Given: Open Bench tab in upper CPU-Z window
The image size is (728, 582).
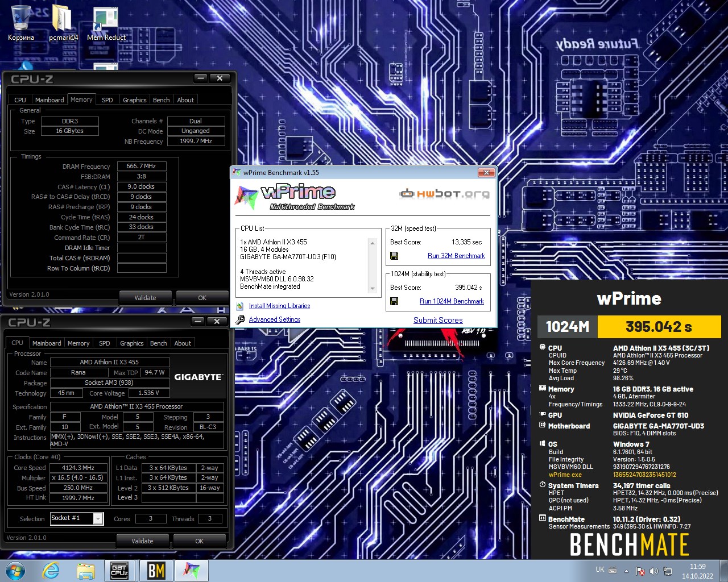Looking at the screenshot, I should [x=162, y=100].
